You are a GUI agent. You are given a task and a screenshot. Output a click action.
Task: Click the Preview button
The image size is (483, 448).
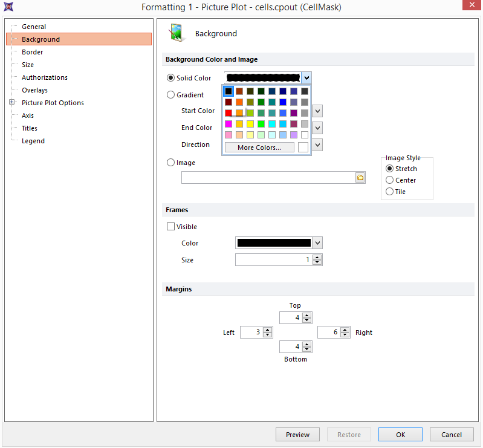tap(297, 435)
